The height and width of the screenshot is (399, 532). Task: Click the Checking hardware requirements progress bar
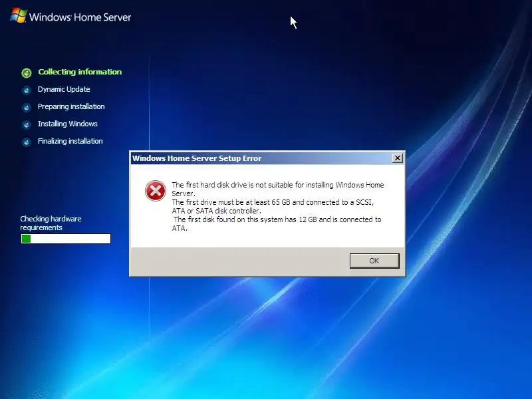click(x=66, y=239)
